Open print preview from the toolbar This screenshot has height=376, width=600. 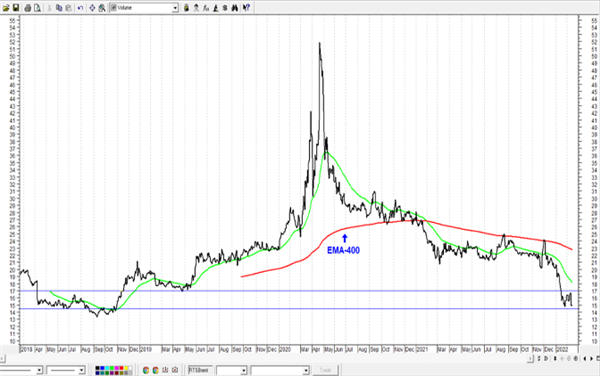[x=38, y=8]
